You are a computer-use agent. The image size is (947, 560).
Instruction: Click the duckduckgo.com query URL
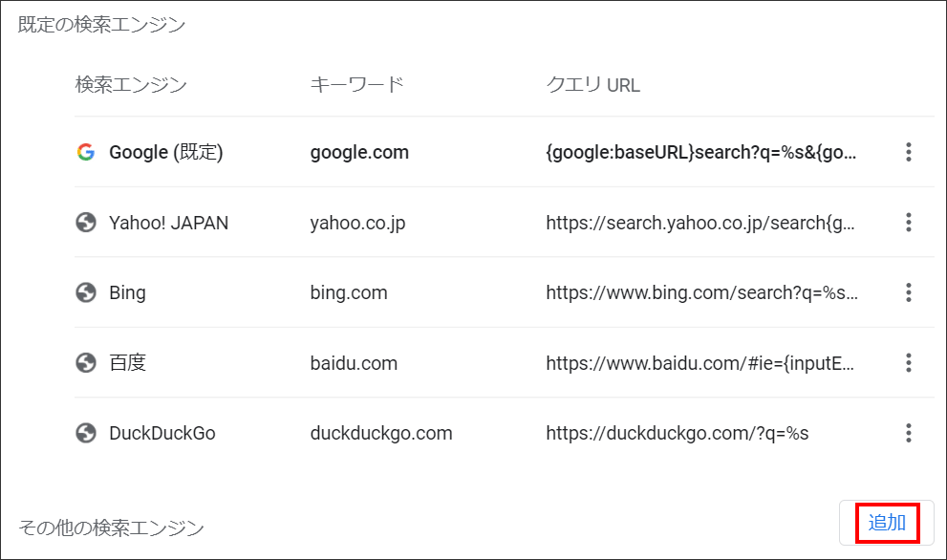(x=677, y=433)
